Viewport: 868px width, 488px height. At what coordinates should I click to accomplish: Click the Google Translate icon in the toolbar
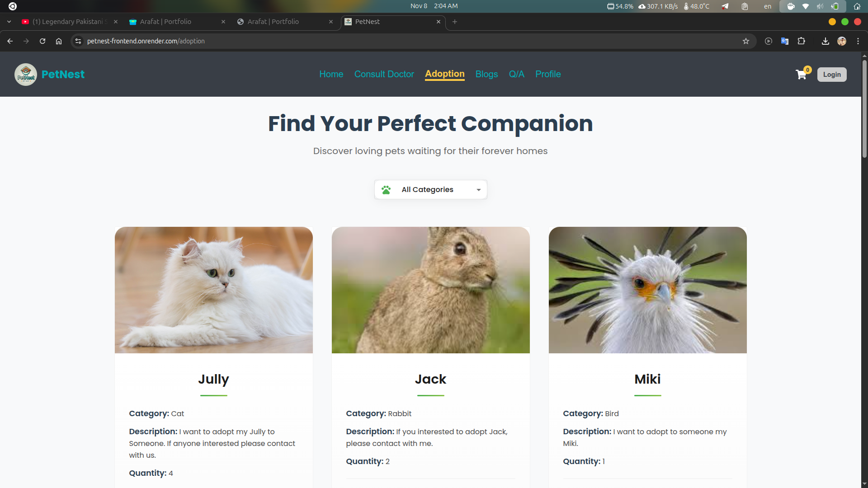[x=785, y=41]
